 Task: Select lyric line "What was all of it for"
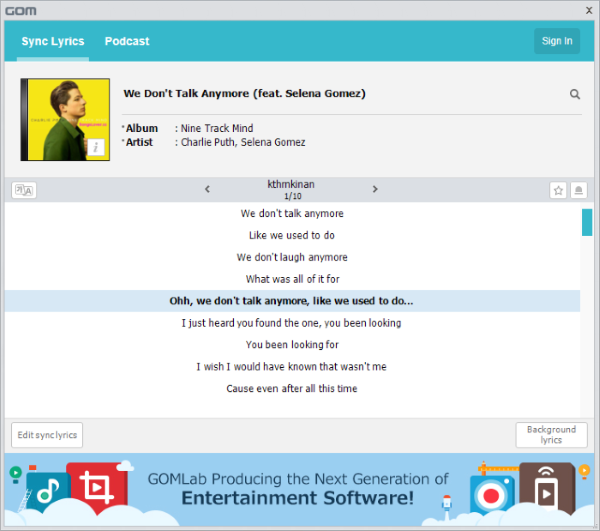(x=292, y=279)
